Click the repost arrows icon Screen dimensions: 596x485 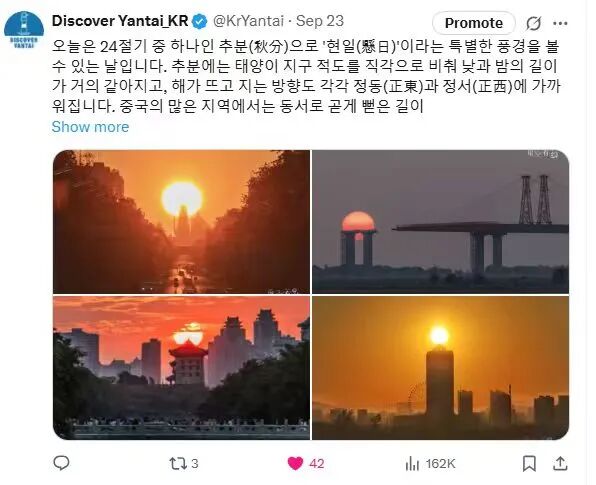(x=178, y=463)
